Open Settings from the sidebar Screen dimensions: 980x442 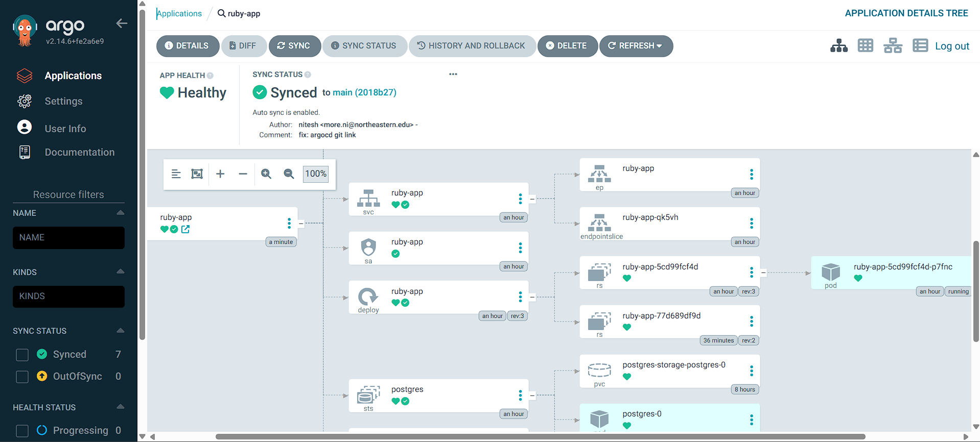[63, 101]
